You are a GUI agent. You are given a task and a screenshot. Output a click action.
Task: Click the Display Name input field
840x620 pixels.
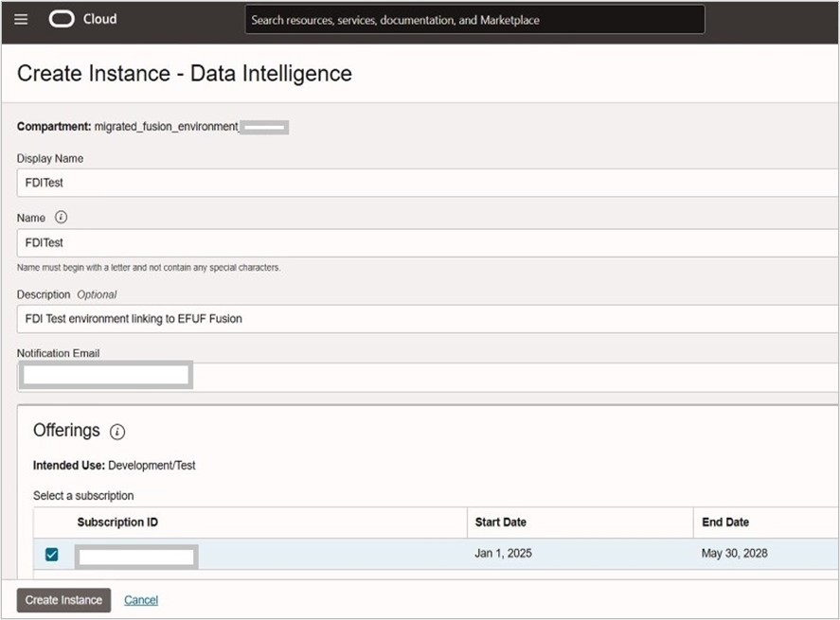pyautogui.click(x=426, y=183)
